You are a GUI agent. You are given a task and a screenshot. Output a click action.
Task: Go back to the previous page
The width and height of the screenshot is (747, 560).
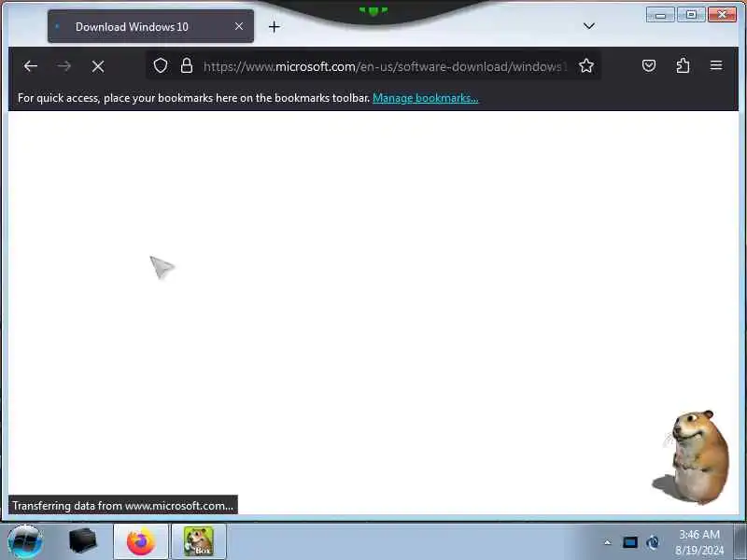click(x=31, y=65)
